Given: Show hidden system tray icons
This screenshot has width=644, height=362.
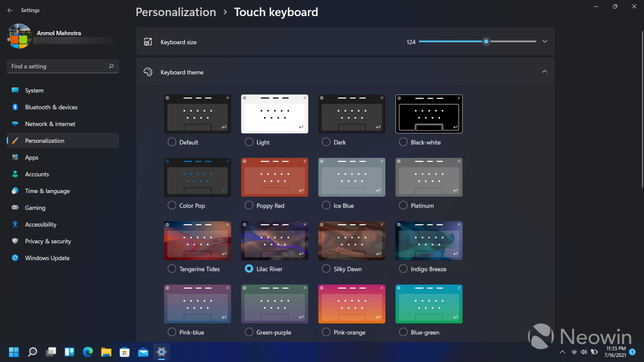Looking at the screenshot, I should [562, 352].
